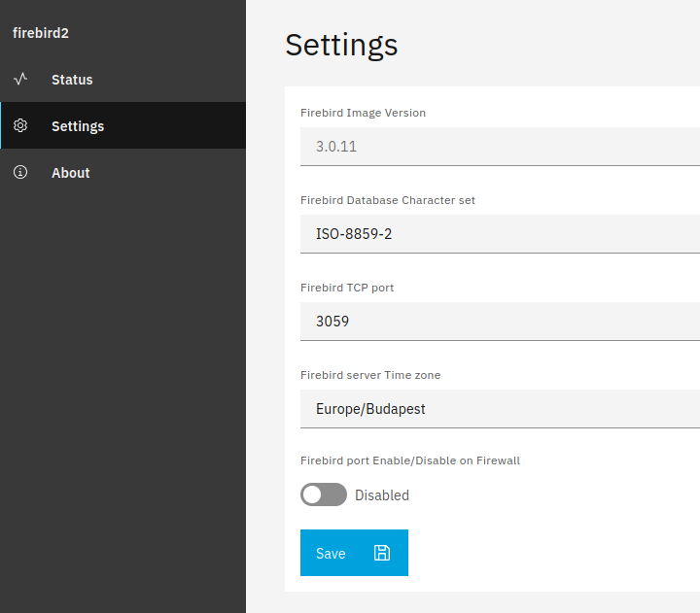700x613 pixels.
Task: Click the Settings gear icon in sidebar
Action: (20, 125)
